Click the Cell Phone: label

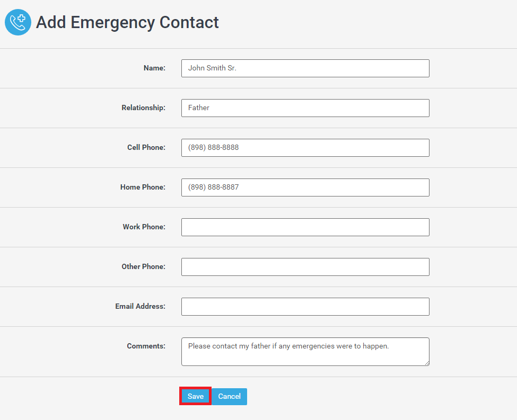tap(146, 147)
